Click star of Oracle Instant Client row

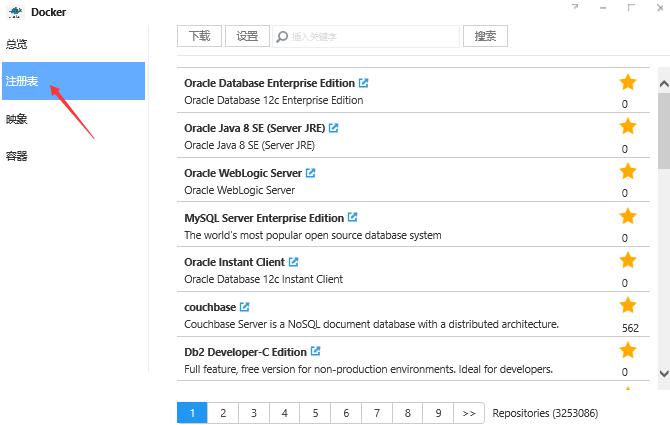(628, 260)
